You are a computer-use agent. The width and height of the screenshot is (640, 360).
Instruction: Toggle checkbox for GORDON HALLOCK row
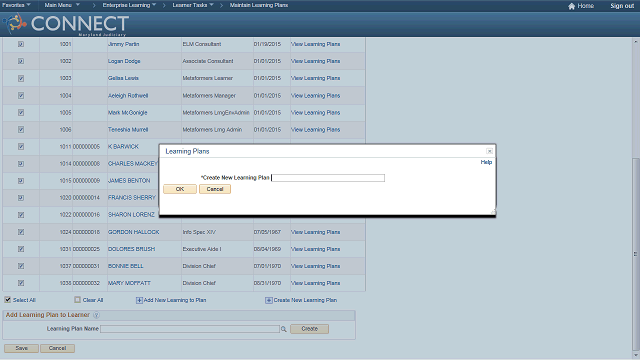pos(21,232)
